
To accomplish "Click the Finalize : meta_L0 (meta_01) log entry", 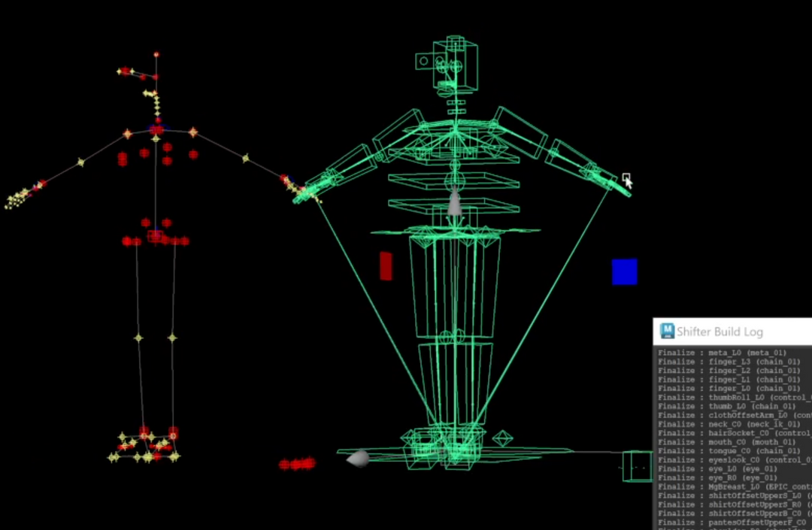I will pyautogui.click(x=722, y=352).
